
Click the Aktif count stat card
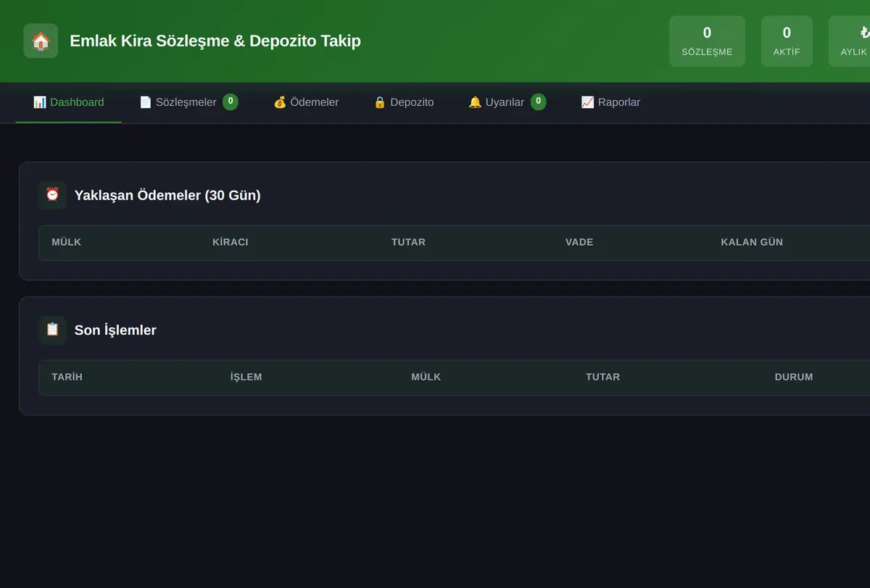point(787,41)
